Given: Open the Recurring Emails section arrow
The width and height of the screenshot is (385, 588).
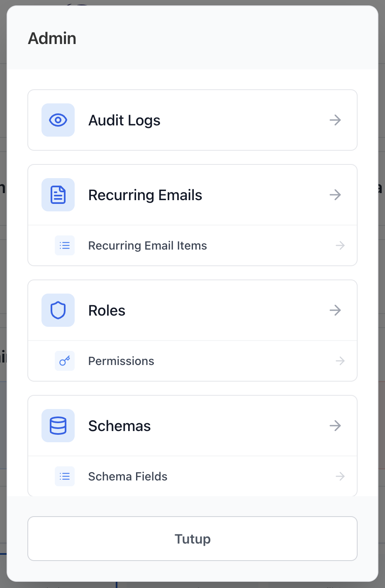Looking at the screenshot, I should click(335, 195).
